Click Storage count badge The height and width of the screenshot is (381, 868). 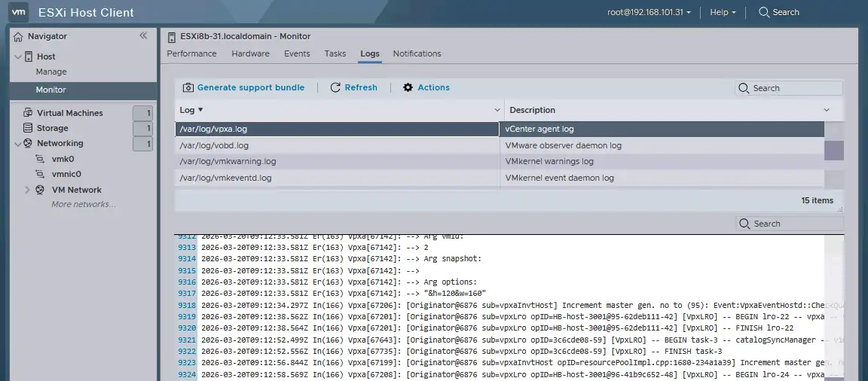click(x=143, y=128)
